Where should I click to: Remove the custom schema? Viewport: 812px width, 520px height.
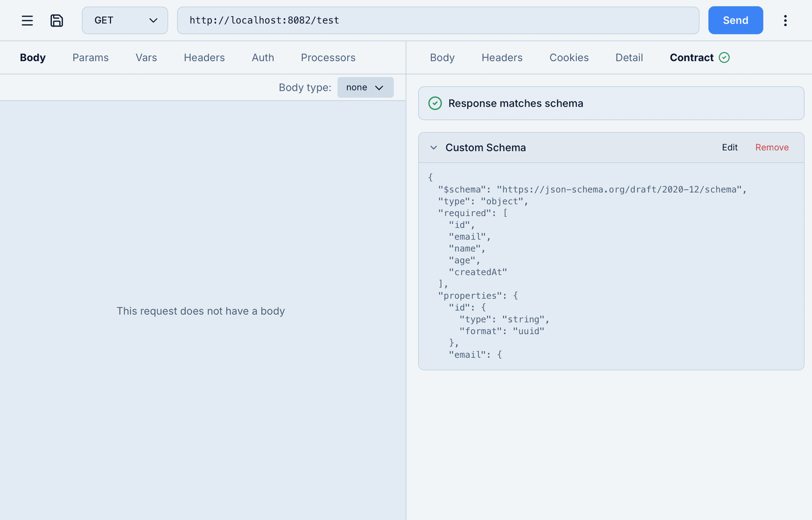click(x=772, y=148)
